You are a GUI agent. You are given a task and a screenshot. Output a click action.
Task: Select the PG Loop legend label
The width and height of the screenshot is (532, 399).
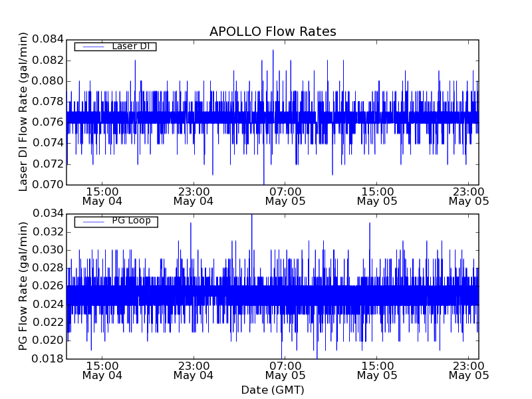(x=131, y=221)
